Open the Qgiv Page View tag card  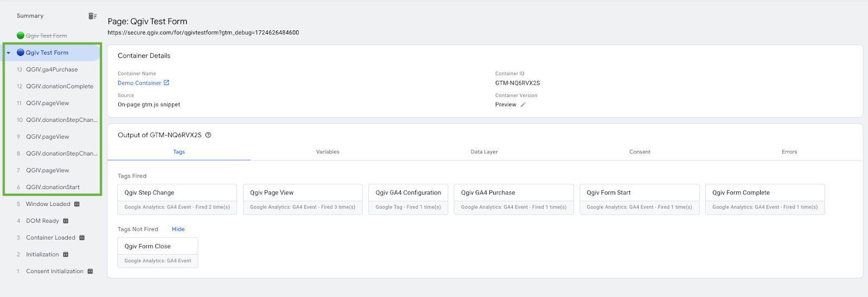click(303, 199)
